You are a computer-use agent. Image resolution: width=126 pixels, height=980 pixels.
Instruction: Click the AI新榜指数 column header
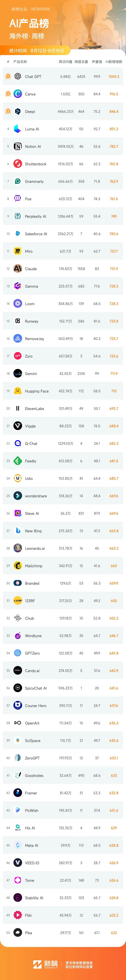[x=114, y=62]
